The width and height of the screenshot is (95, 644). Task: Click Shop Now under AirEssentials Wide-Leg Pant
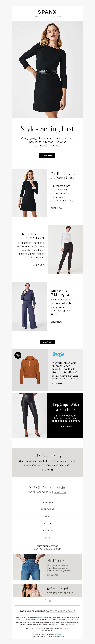pyautogui.click(x=57, y=322)
